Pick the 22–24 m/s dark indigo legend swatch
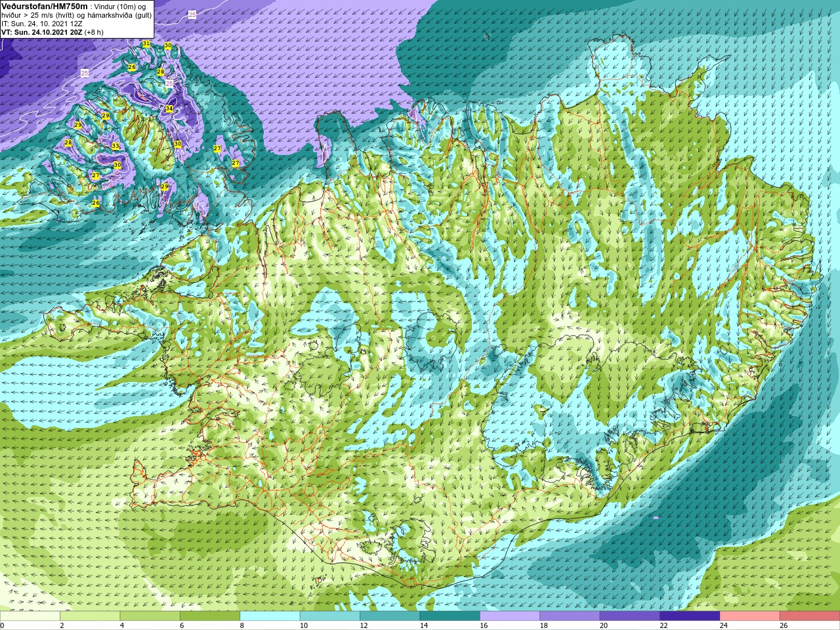 [690, 616]
